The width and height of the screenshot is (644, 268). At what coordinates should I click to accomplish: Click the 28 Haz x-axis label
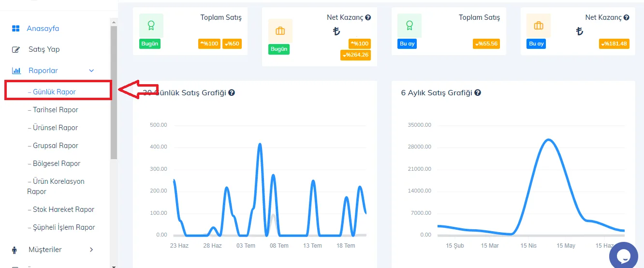point(212,246)
